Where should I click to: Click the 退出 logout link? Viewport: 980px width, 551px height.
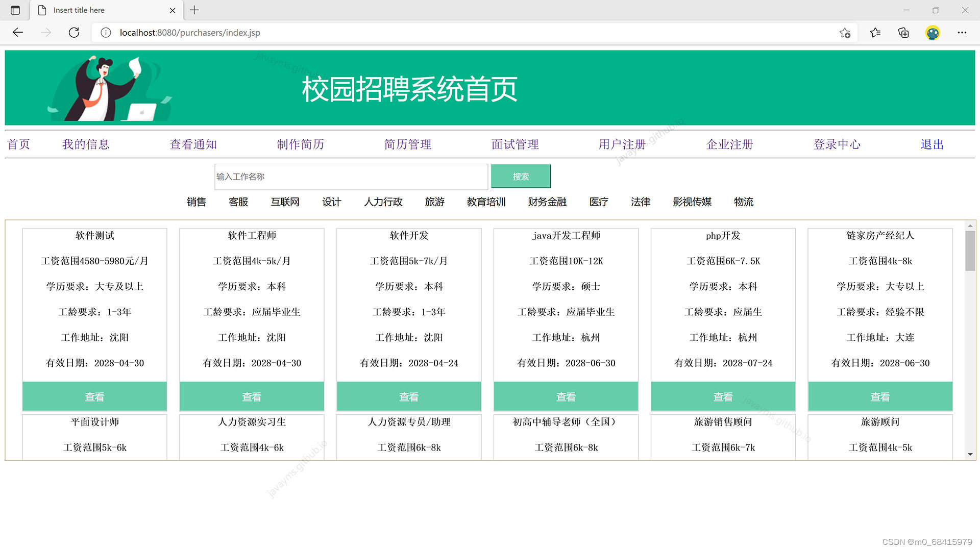click(931, 144)
